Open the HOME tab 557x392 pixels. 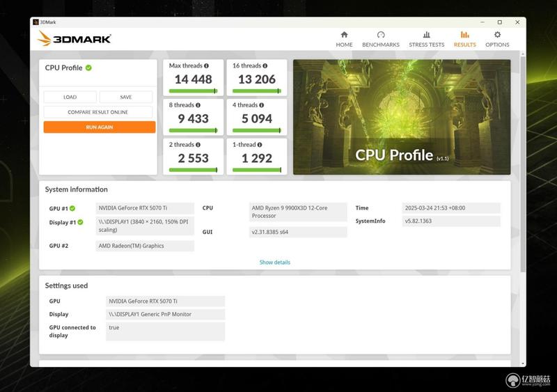click(x=344, y=39)
